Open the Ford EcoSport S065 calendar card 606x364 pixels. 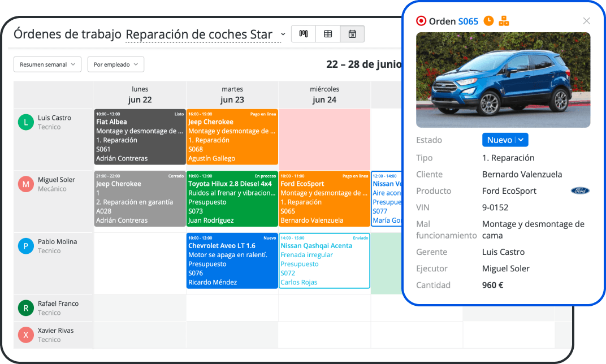click(x=324, y=198)
